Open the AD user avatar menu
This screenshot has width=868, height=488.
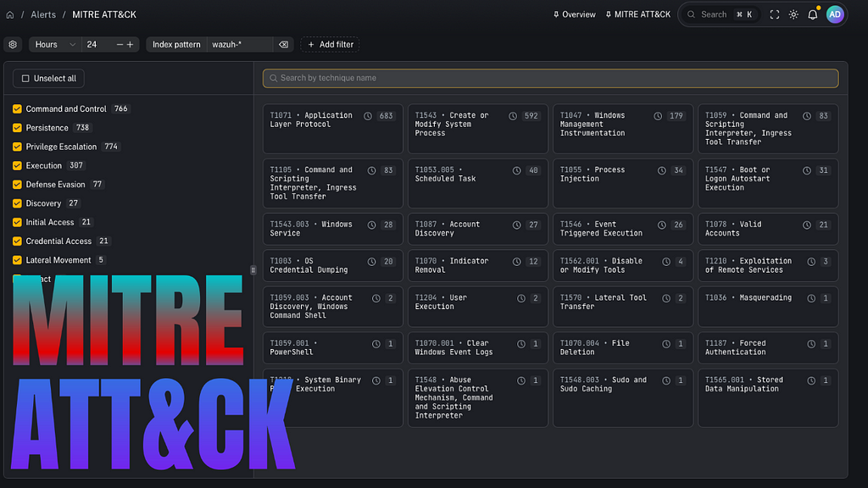point(835,14)
